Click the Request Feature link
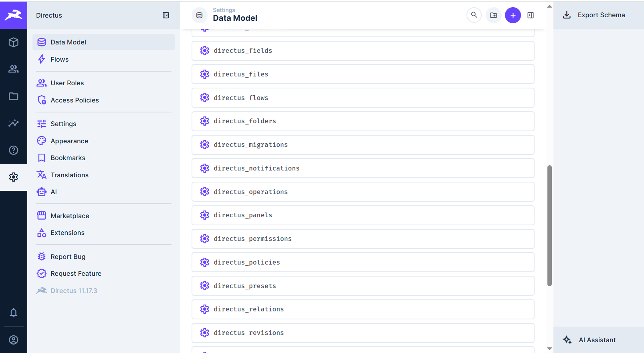The height and width of the screenshot is (353, 644). click(x=76, y=273)
